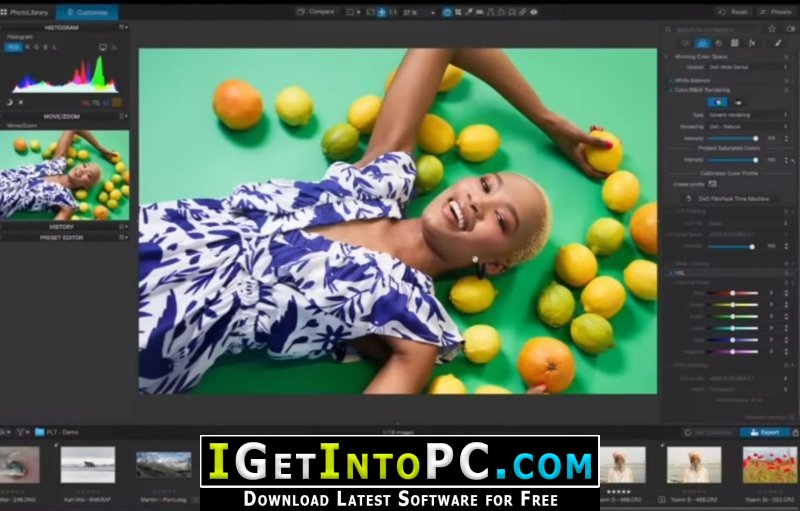Show only the G histogram channel
This screenshot has width=800, height=511.
(36, 47)
